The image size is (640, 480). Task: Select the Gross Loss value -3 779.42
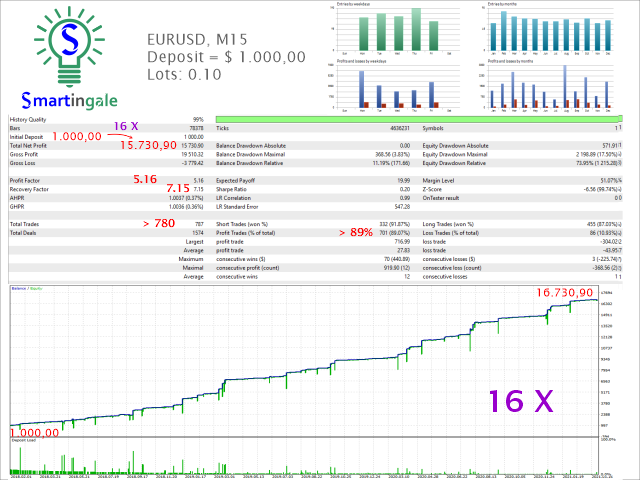click(x=193, y=163)
